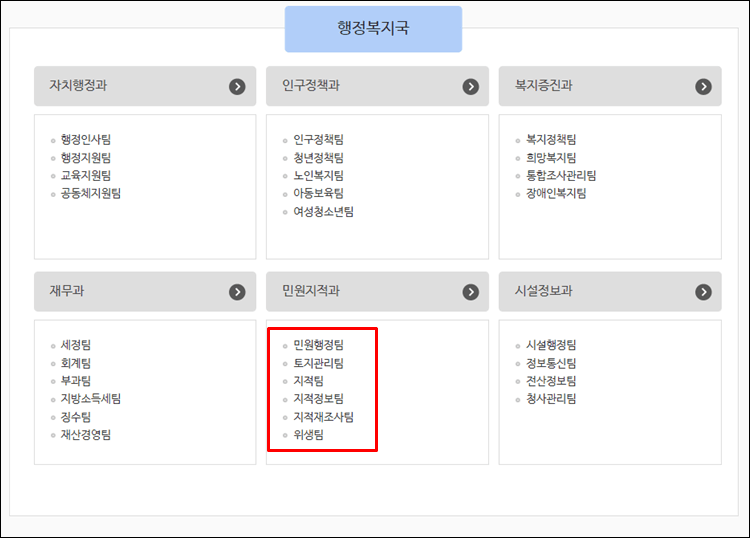Click 행정인사팀 in the list
Image resolution: width=750 pixels, height=538 pixels.
[86, 140]
